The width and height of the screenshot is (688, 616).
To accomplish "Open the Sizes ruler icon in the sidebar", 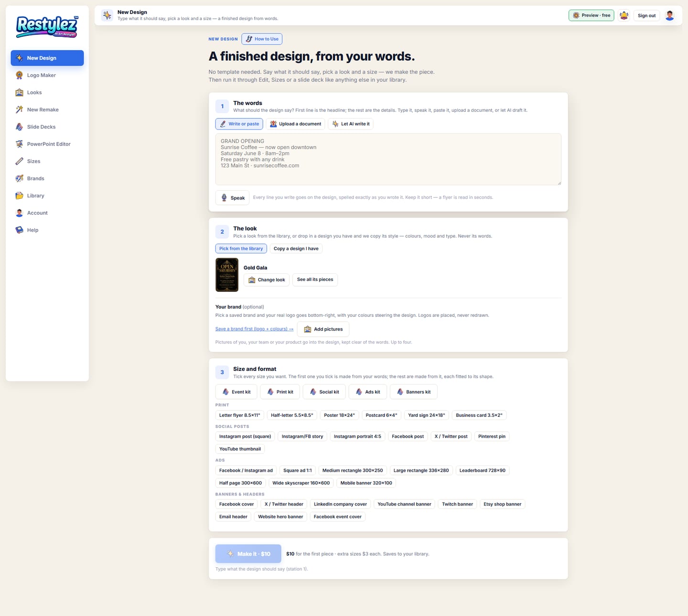I will (19, 161).
